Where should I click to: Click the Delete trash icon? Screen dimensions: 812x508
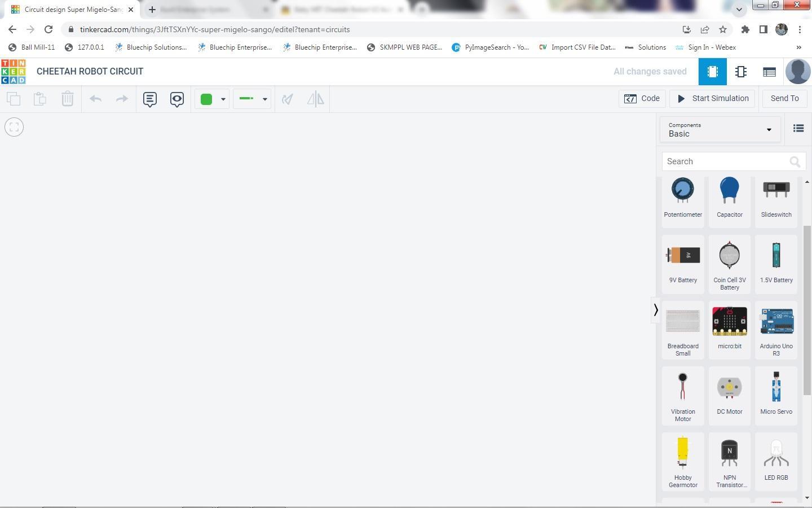pyautogui.click(x=67, y=99)
